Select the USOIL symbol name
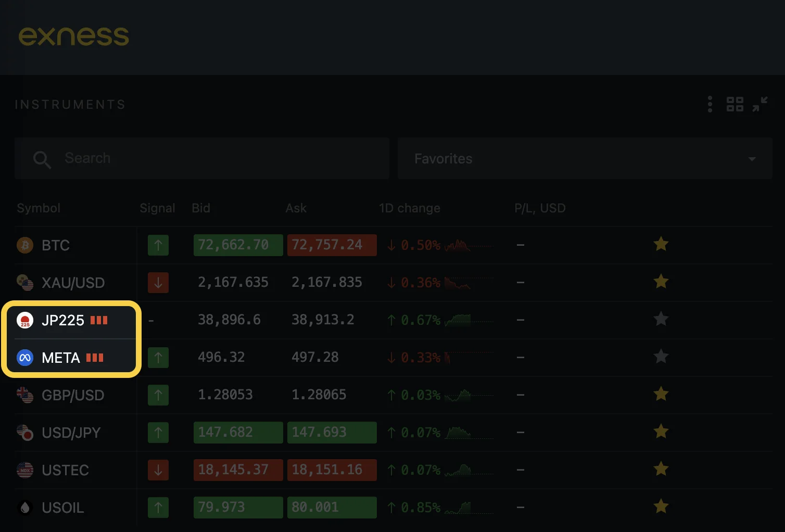Image resolution: width=785 pixels, height=532 pixels. point(63,508)
